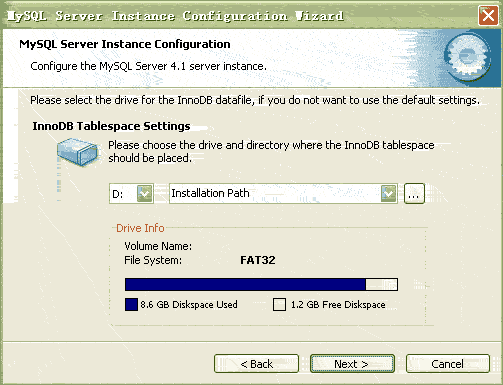Cancel the configuration wizard
503x385 pixels.
pos(448,364)
